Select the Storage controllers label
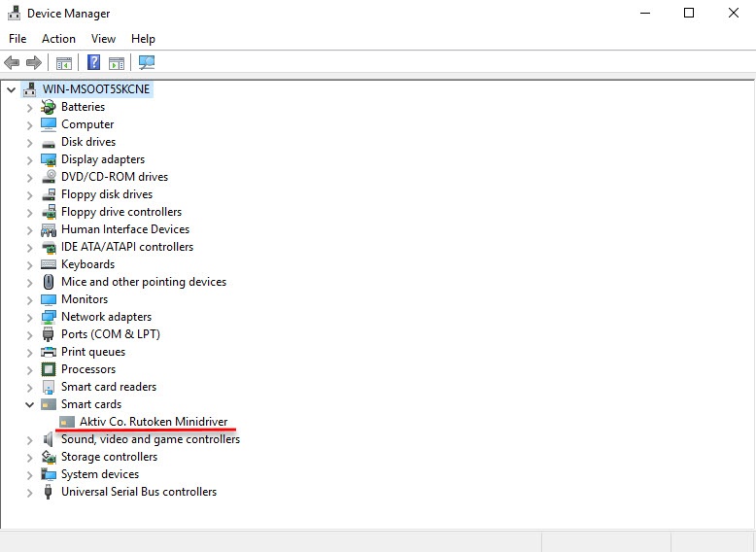Viewport: 756px width, 552px height. (109, 457)
